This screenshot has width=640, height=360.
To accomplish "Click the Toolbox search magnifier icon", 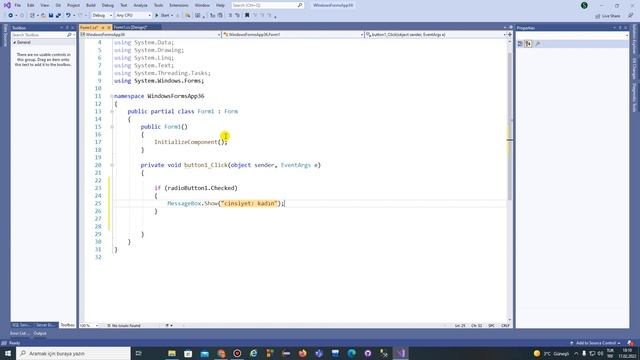I will point(69,35).
